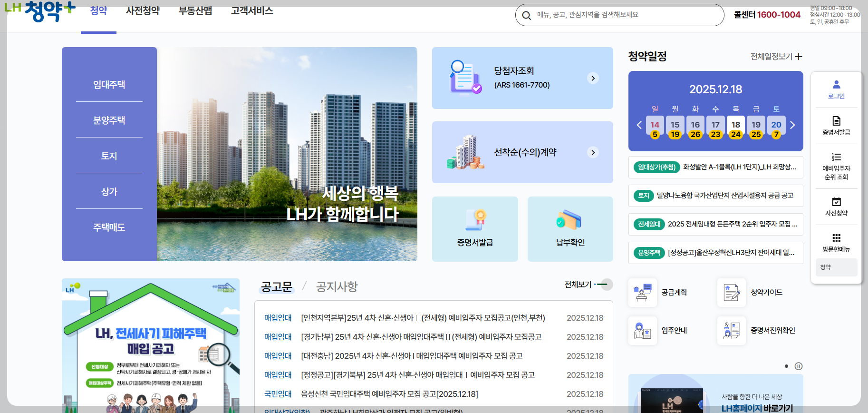Open 토지 밀양나노융합 국가산업단지 schedule item
The image size is (868, 413).
715,196
